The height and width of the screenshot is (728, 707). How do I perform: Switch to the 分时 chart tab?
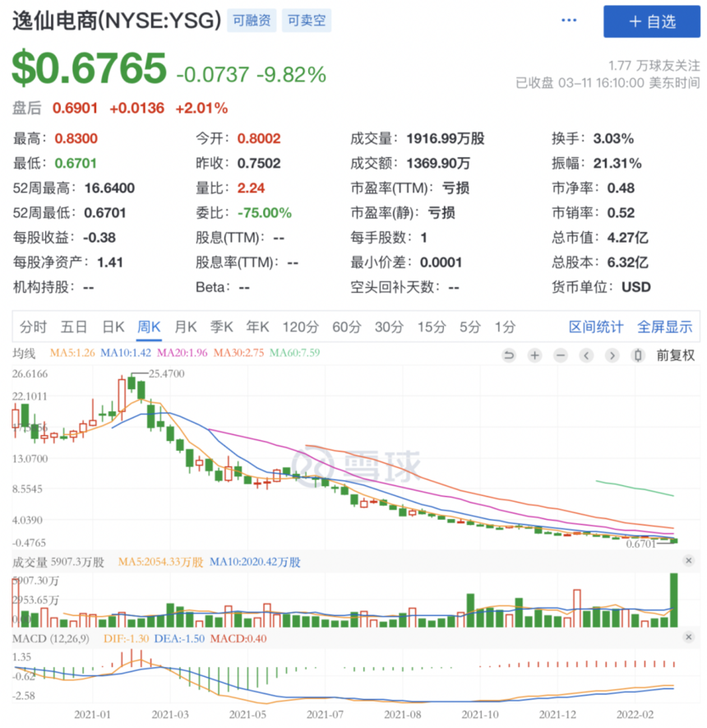(x=33, y=327)
